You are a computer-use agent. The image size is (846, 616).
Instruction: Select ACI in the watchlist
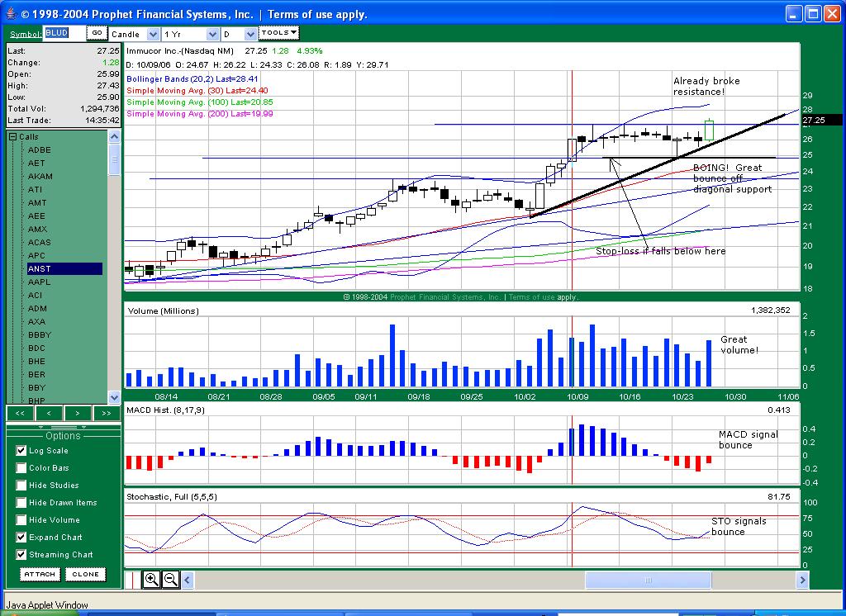point(35,295)
